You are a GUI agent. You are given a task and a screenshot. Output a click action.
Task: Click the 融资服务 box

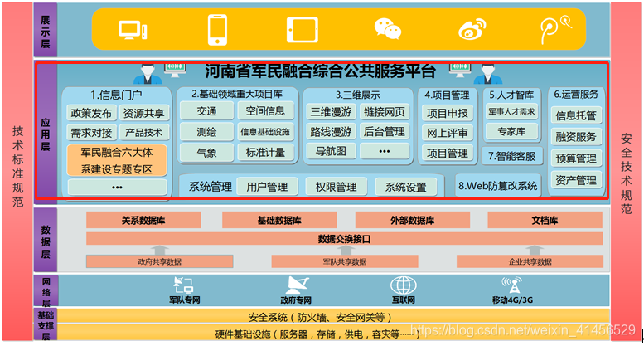click(576, 137)
